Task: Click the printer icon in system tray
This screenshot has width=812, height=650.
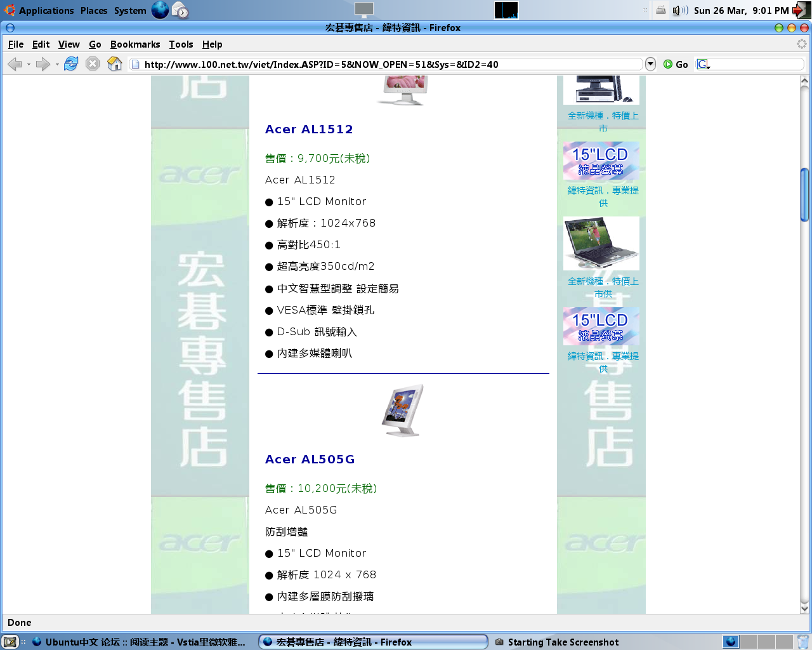Action: click(x=661, y=10)
